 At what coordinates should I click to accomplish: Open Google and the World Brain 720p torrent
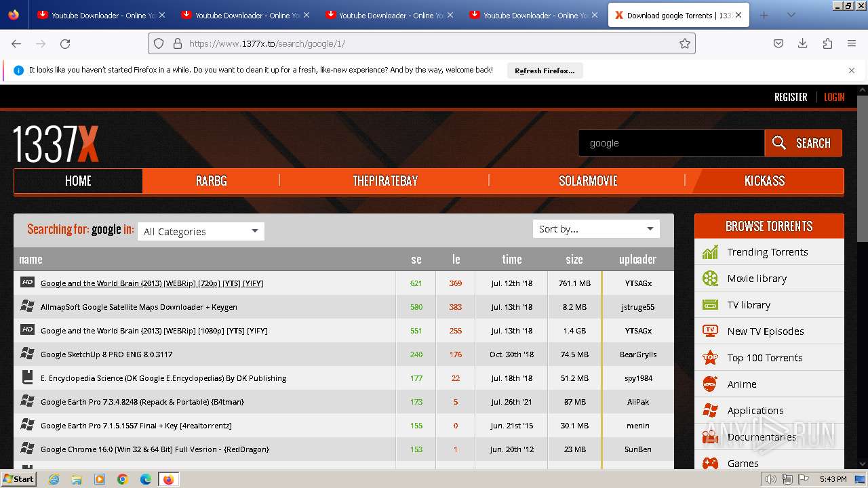[152, 283]
